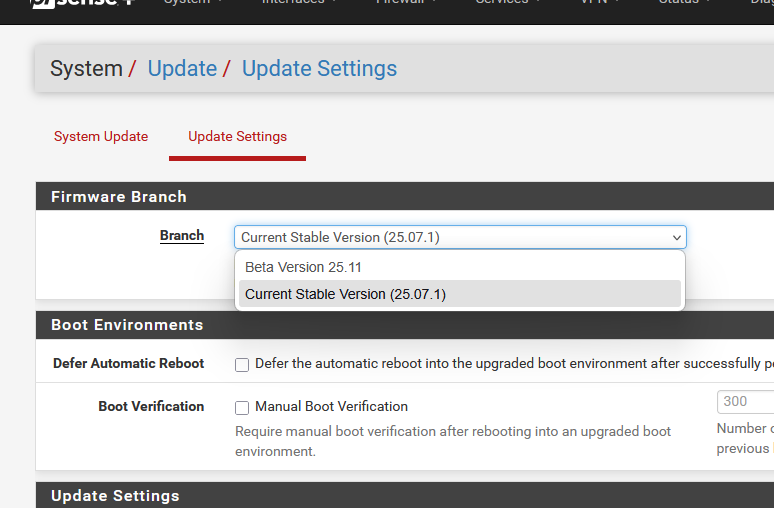Click the Update breadcrumb link
Image resolution: width=774 pixels, height=508 pixels.
(182, 69)
